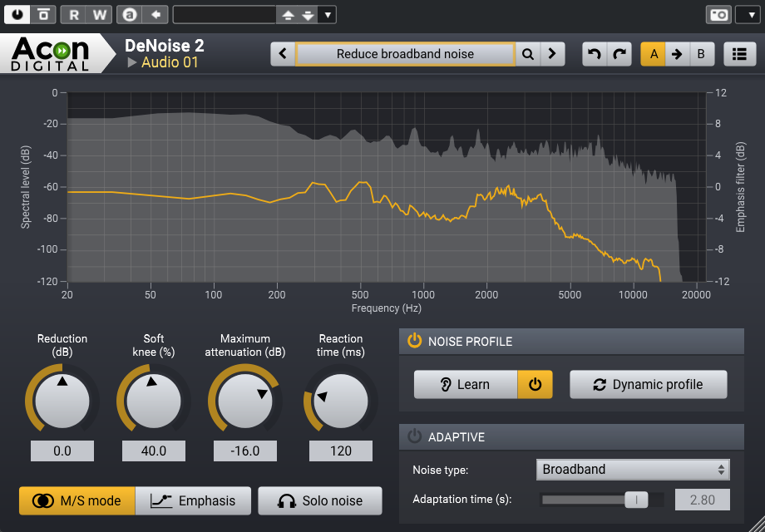Click the host power button in the top bar
The height and width of the screenshot is (532, 765).
coord(17,15)
